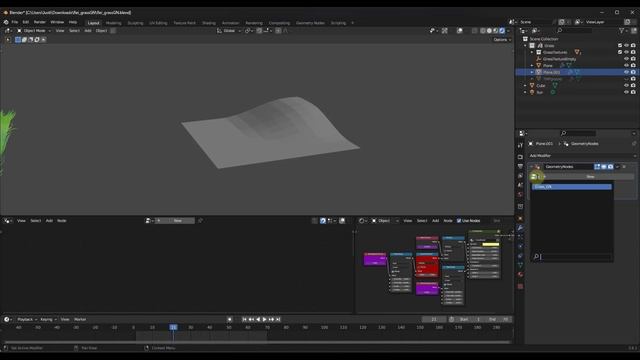Open the Tool properties tab
This screenshot has width=640, height=360.
coord(520,146)
